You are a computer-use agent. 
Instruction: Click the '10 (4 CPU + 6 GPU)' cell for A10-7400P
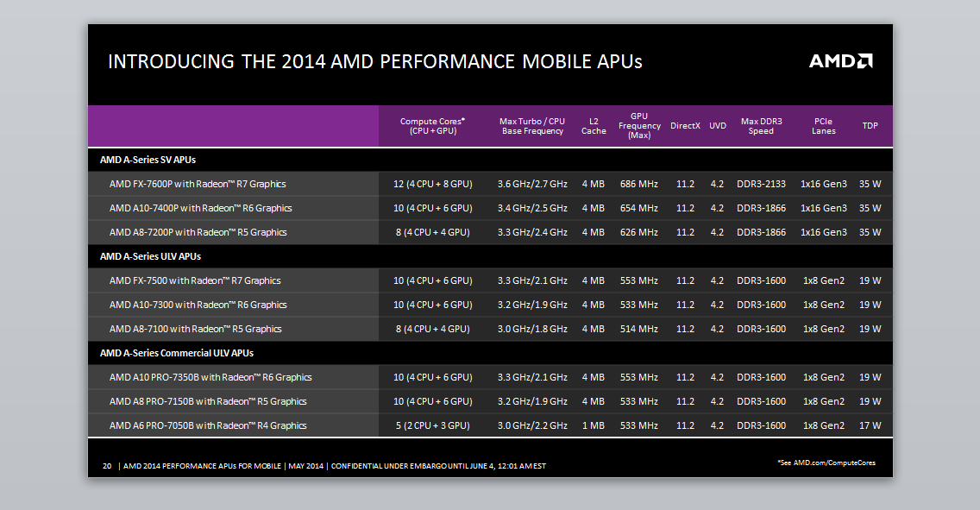pyautogui.click(x=432, y=208)
